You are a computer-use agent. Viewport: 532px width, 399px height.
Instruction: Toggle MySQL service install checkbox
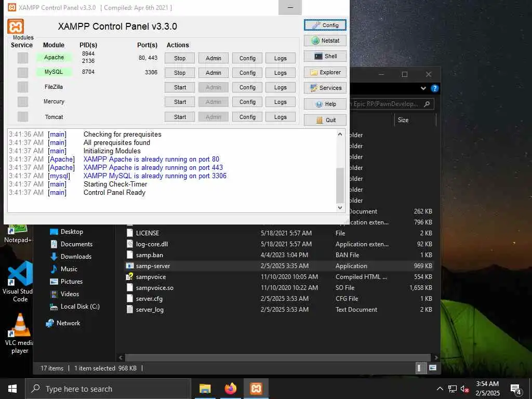(23, 72)
